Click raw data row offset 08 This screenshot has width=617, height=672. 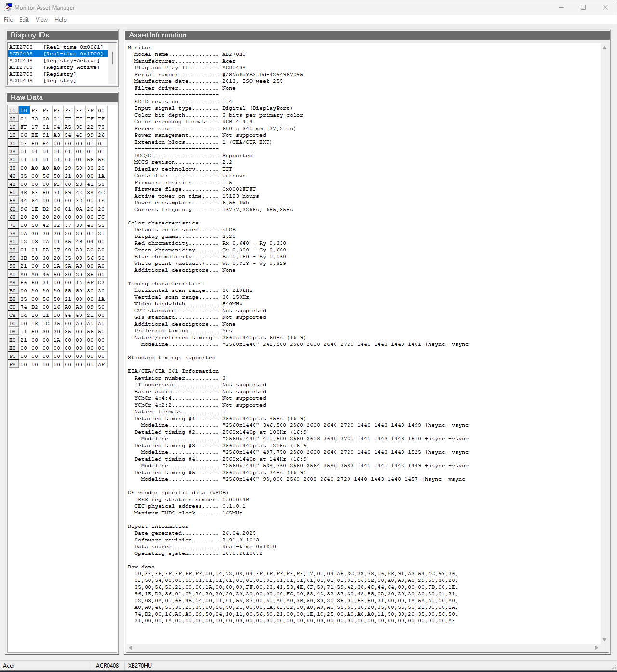(x=13, y=119)
